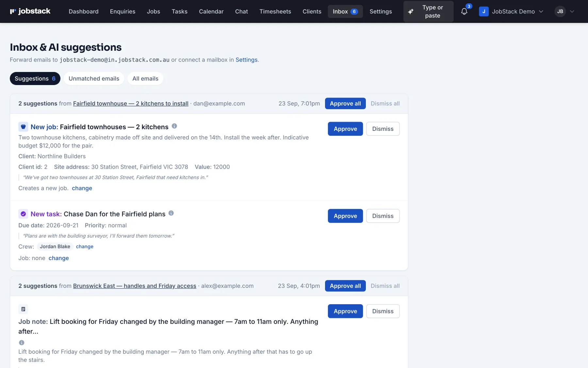
Task: Open Timesheets in the nav bar
Action: click(x=275, y=11)
